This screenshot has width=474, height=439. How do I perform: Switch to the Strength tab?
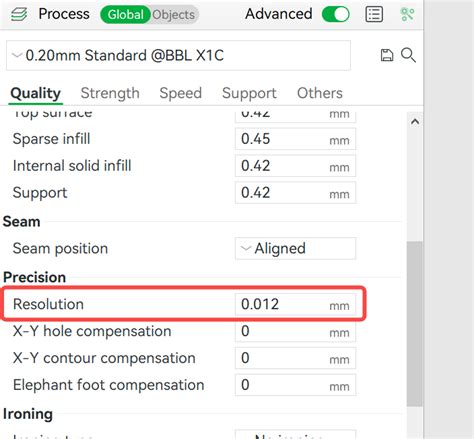pos(110,93)
